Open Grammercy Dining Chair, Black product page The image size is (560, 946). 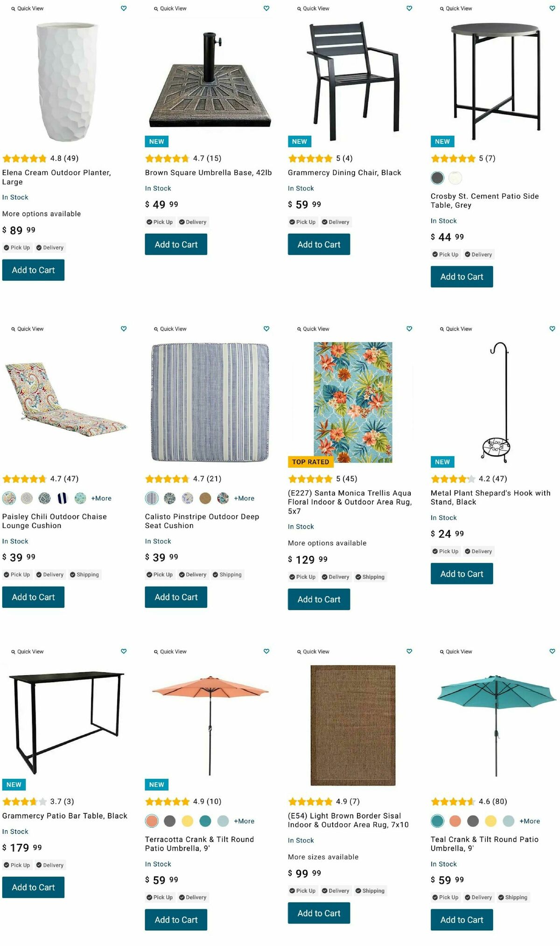[x=344, y=173]
